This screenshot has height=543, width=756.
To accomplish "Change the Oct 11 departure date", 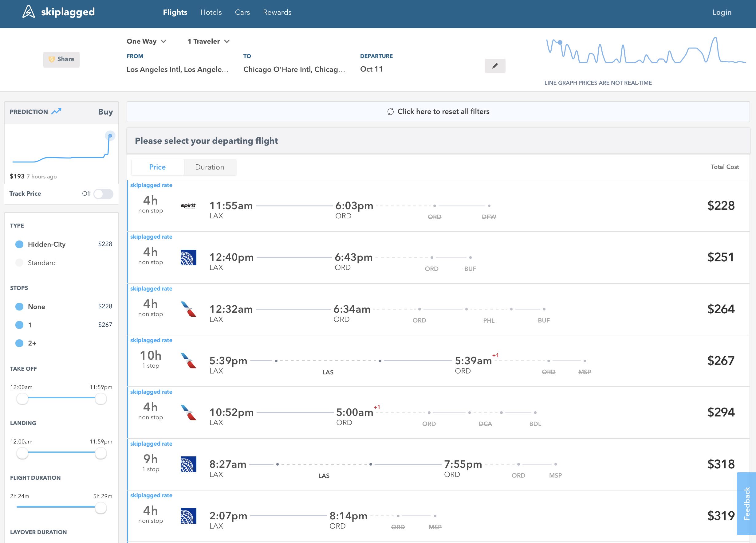I will coord(371,69).
